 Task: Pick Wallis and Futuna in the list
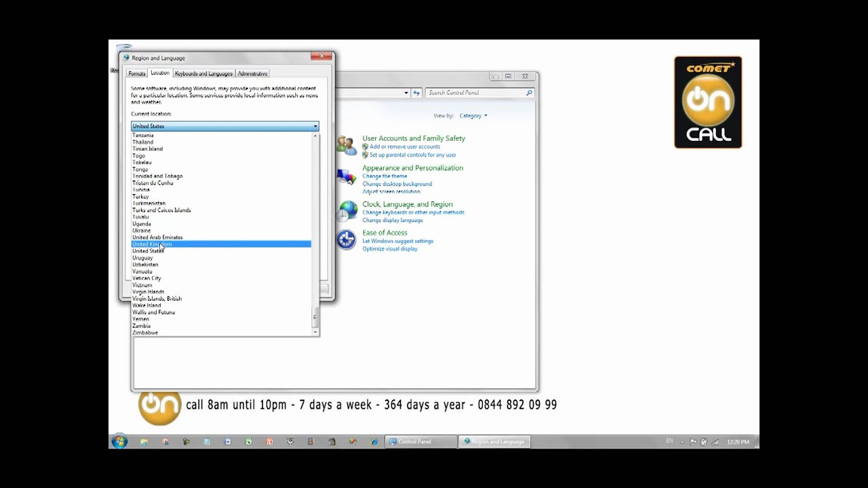point(221,312)
